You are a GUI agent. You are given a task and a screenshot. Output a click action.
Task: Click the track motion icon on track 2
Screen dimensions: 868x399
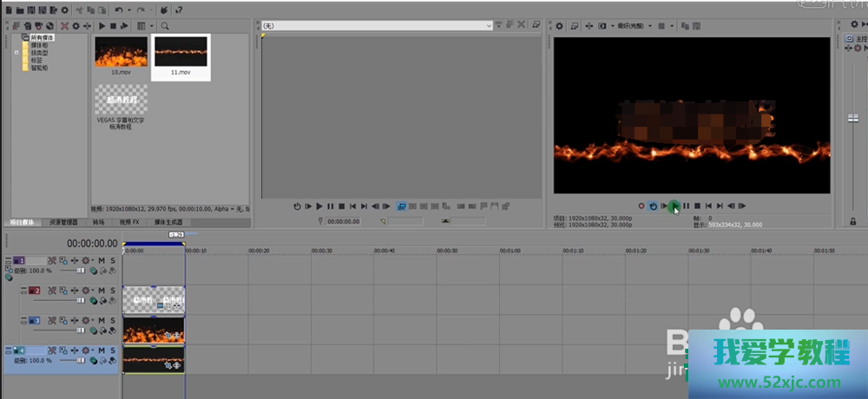pyautogui.click(x=76, y=291)
